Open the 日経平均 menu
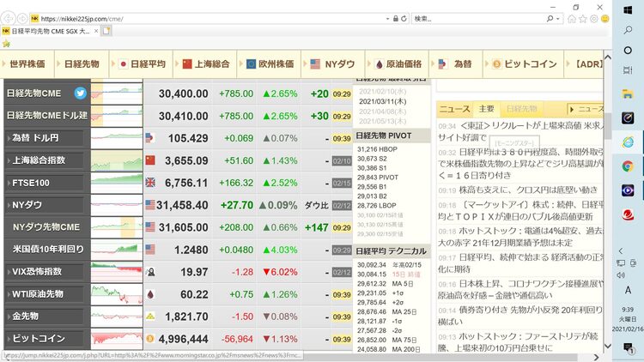The width and height of the screenshot is (644, 362). (x=142, y=64)
